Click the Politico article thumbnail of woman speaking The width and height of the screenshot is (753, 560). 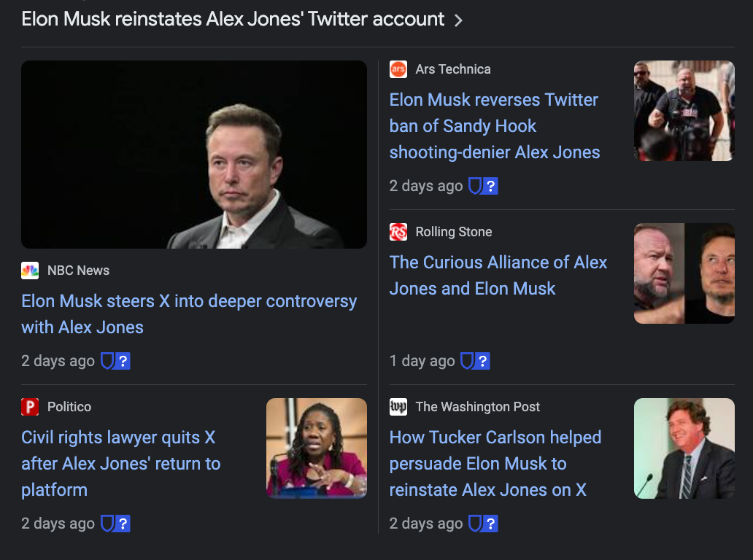coord(317,448)
